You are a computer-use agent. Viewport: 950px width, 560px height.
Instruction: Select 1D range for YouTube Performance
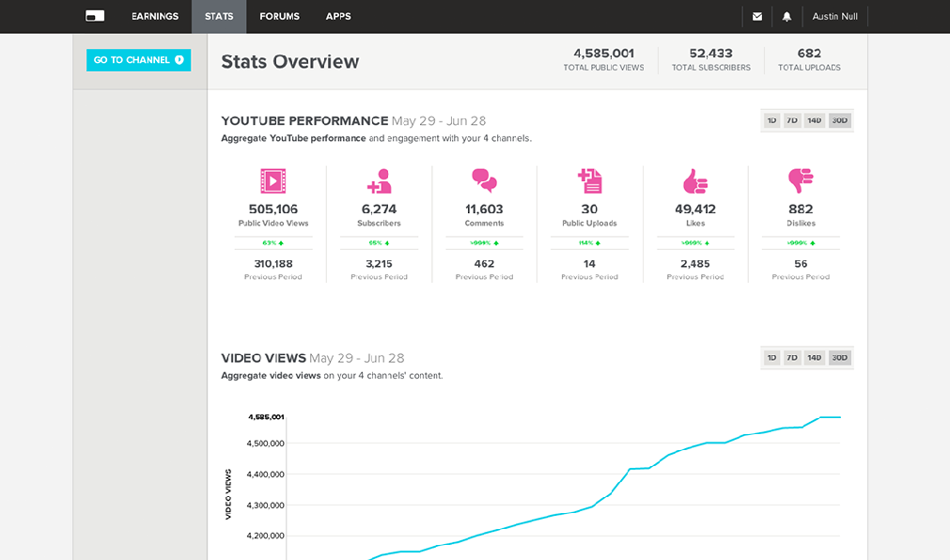(x=771, y=120)
